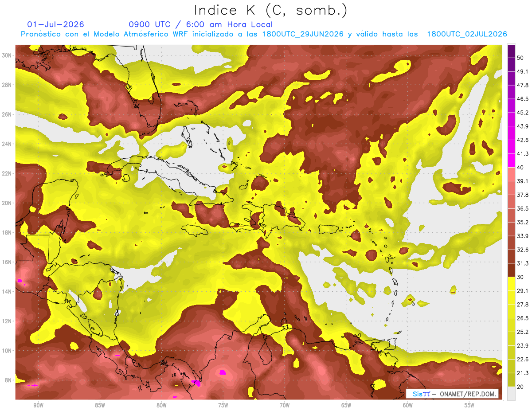
Task: Click the "30N" latitude label
Action: click(x=8, y=55)
